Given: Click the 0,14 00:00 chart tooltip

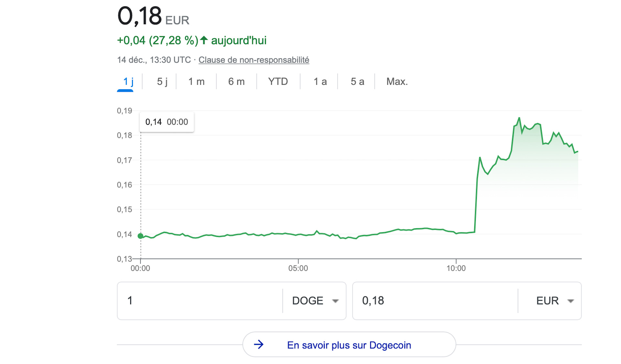Looking at the screenshot, I should click(167, 122).
